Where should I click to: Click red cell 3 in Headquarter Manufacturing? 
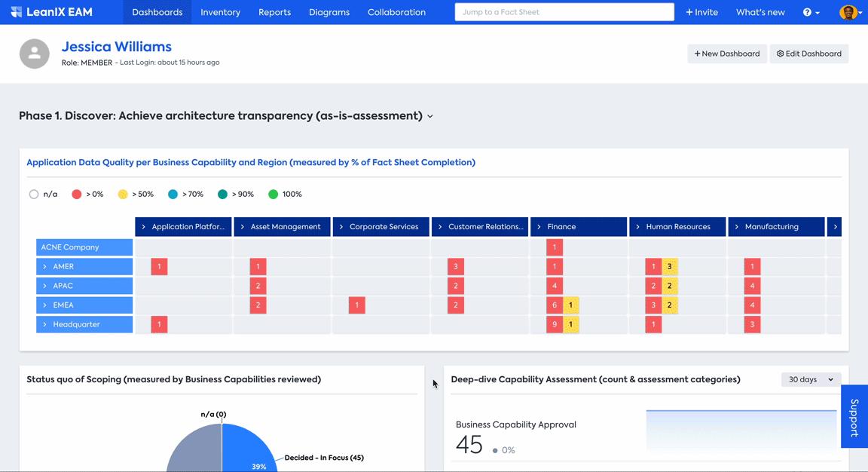(752, 325)
